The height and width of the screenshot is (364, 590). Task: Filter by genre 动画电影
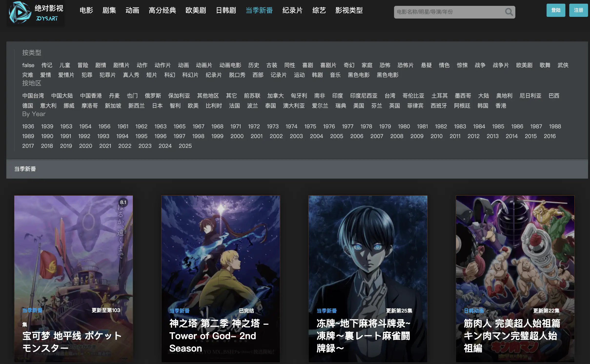(230, 65)
